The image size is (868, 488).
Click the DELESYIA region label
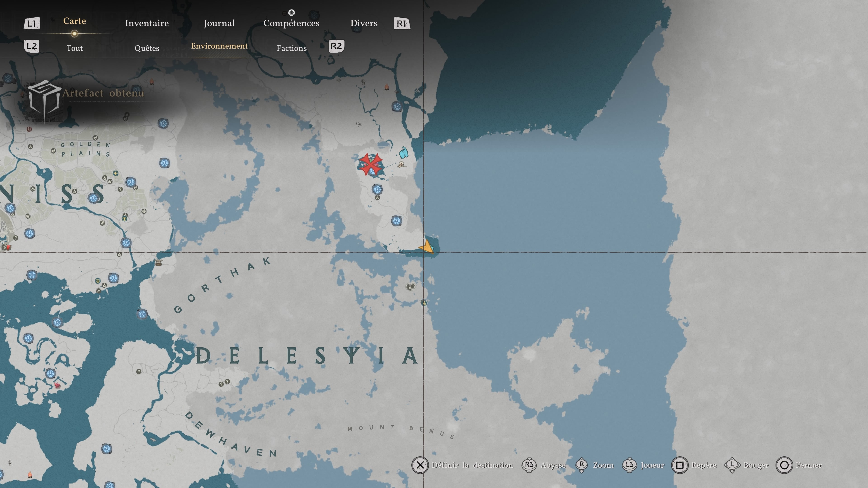(307, 356)
